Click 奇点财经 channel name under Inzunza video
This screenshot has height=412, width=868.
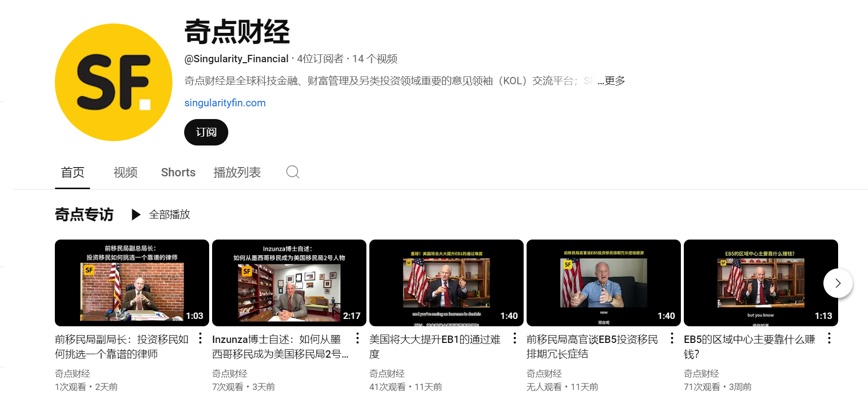point(230,374)
